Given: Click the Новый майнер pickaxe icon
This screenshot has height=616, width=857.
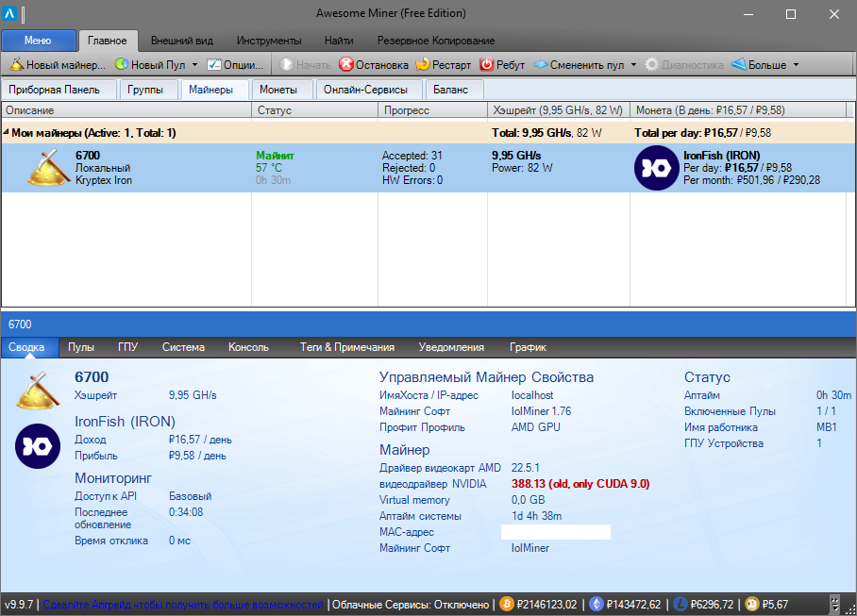Looking at the screenshot, I should point(16,64).
